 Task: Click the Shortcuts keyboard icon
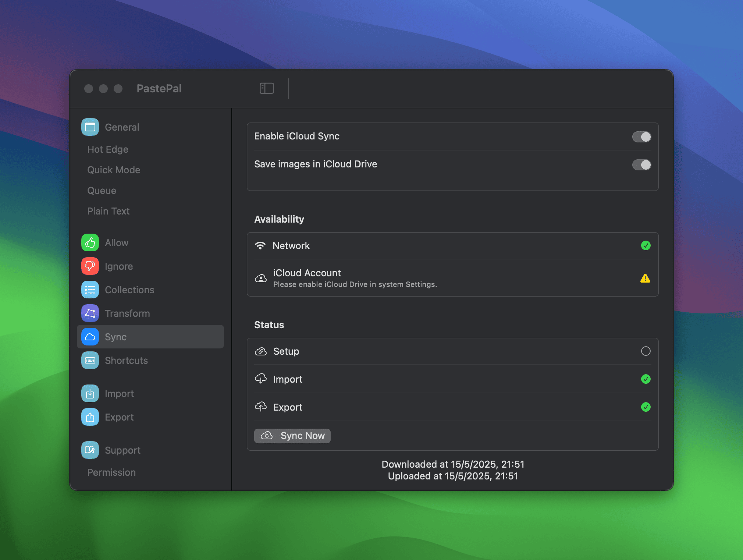90,360
